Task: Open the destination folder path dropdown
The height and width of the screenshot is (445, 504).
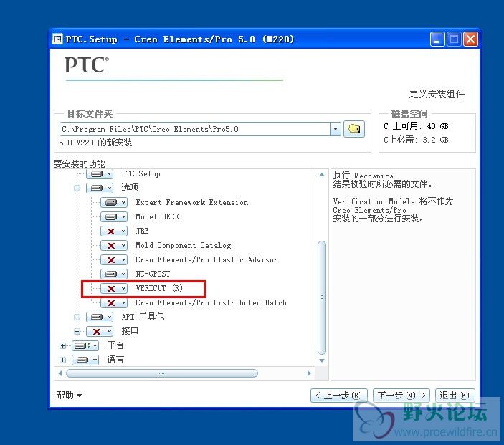Action: (336, 129)
